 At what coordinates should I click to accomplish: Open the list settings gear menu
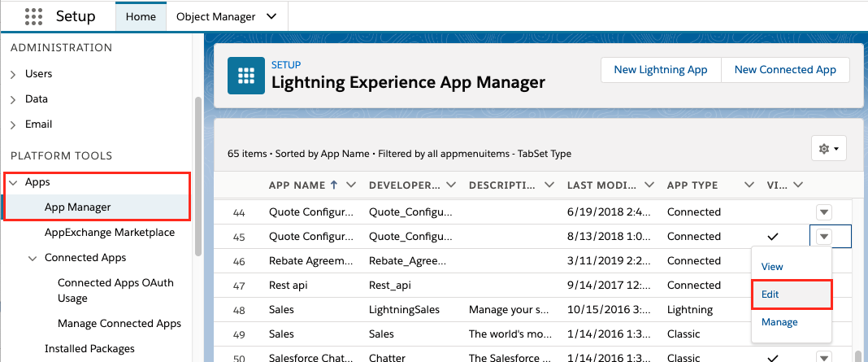coord(829,149)
